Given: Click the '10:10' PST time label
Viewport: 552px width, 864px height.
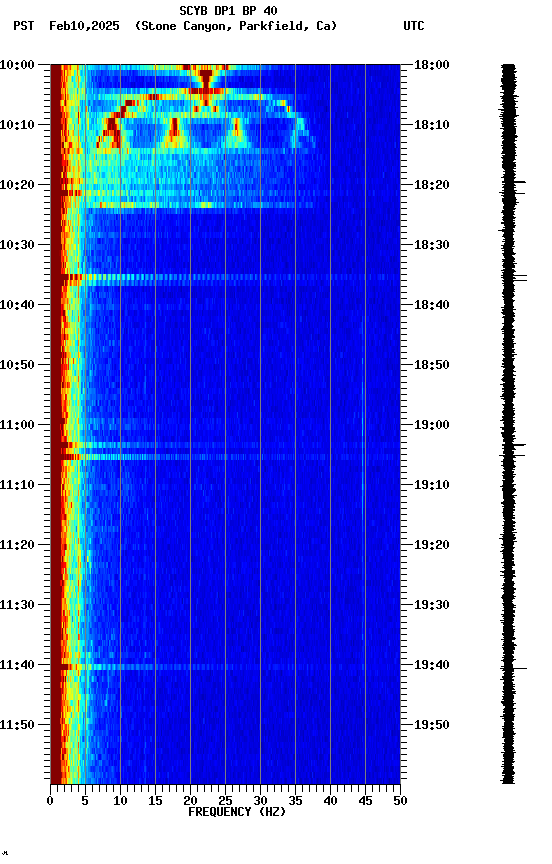Looking at the screenshot, I should (x=17, y=125).
